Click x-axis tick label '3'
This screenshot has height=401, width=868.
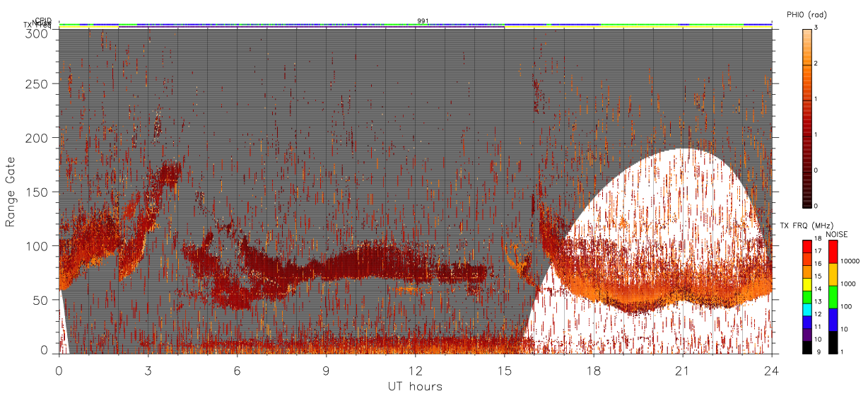[148, 370]
